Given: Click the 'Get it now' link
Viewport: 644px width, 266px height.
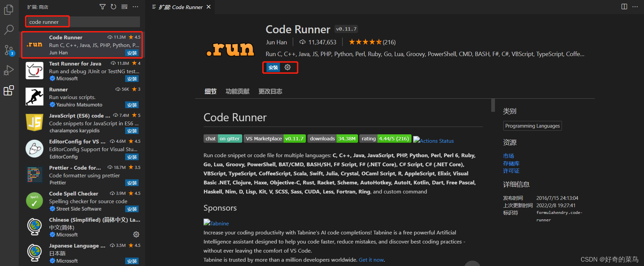Looking at the screenshot, I should (371, 260).
